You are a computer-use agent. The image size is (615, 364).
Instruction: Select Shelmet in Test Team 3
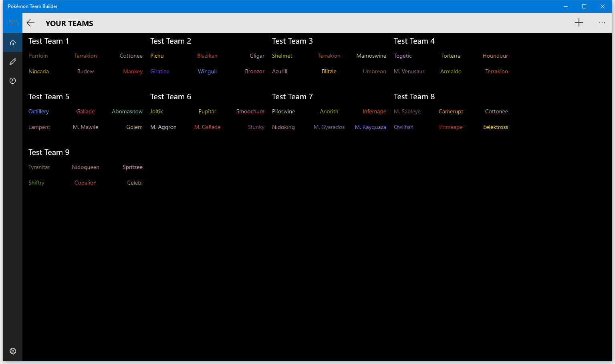[x=282, y=56]
